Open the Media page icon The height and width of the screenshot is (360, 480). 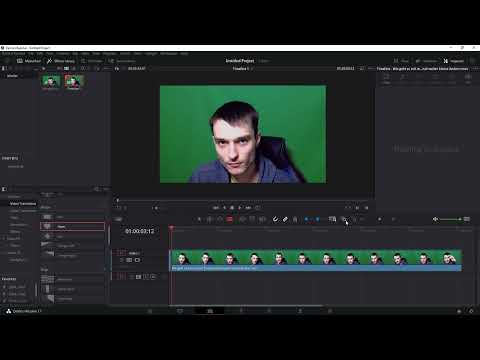coord(150,311)
